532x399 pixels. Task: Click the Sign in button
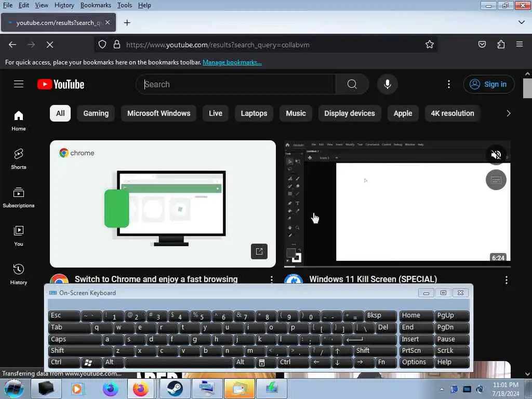pyautogui.click(x=488, y=84)
